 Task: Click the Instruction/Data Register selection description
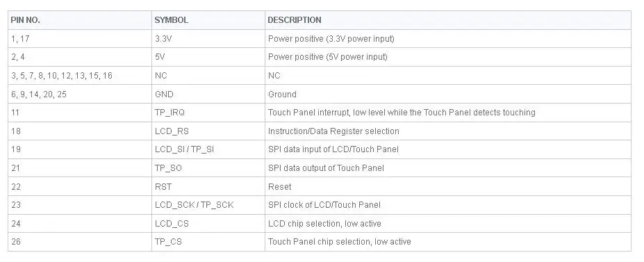(333, 131)
